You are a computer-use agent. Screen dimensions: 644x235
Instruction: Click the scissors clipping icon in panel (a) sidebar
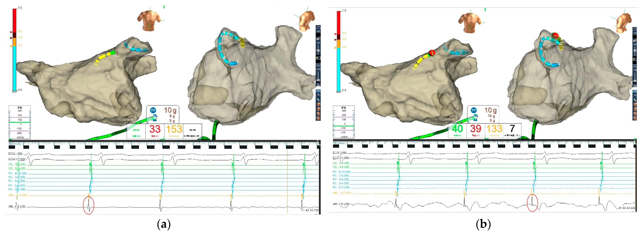coord(318,65)
